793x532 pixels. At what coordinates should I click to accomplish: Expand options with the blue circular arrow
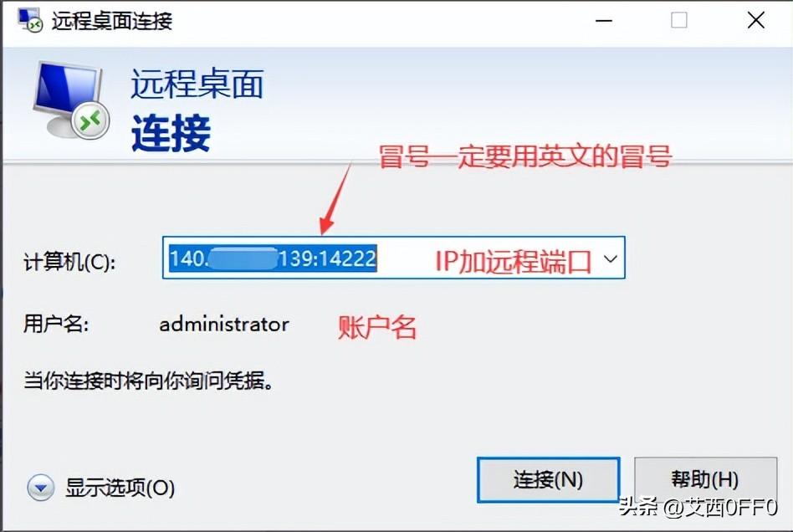[x=40, y=488]
